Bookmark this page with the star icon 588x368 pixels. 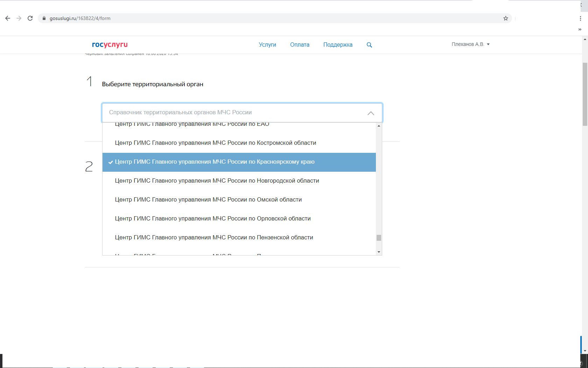[x=506, y=18]
